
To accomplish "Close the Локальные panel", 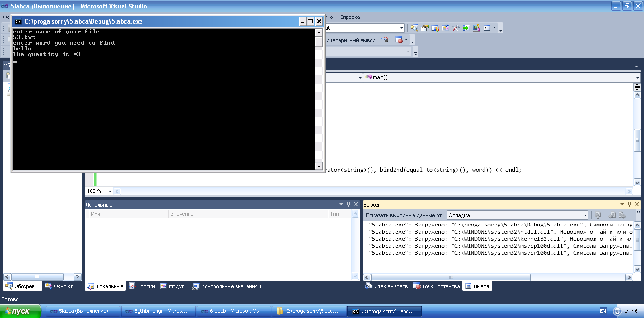I will pyautogui.click(x=356, y=204).
